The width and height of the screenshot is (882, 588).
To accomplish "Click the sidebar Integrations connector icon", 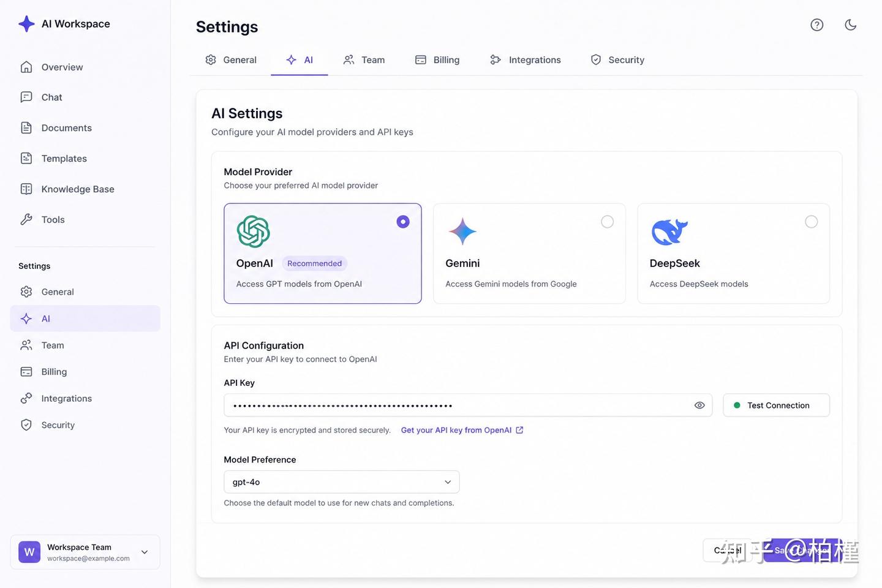I will click(x=26, y=398).
